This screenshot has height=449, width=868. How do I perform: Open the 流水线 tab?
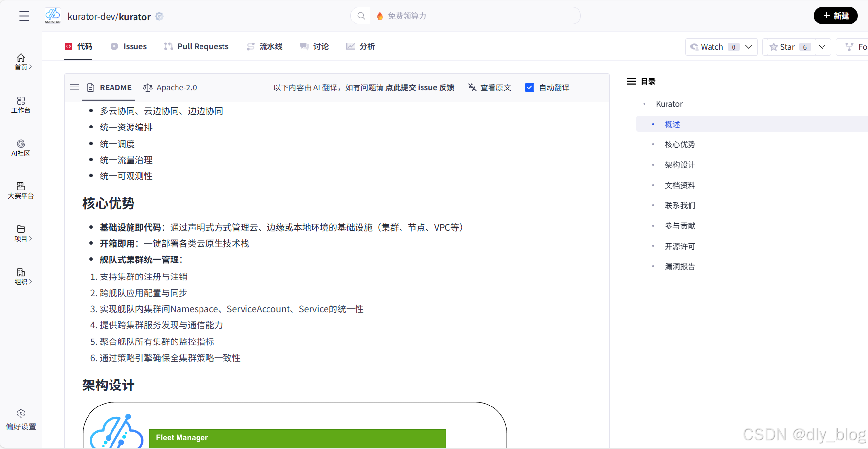tap(265, 46)
